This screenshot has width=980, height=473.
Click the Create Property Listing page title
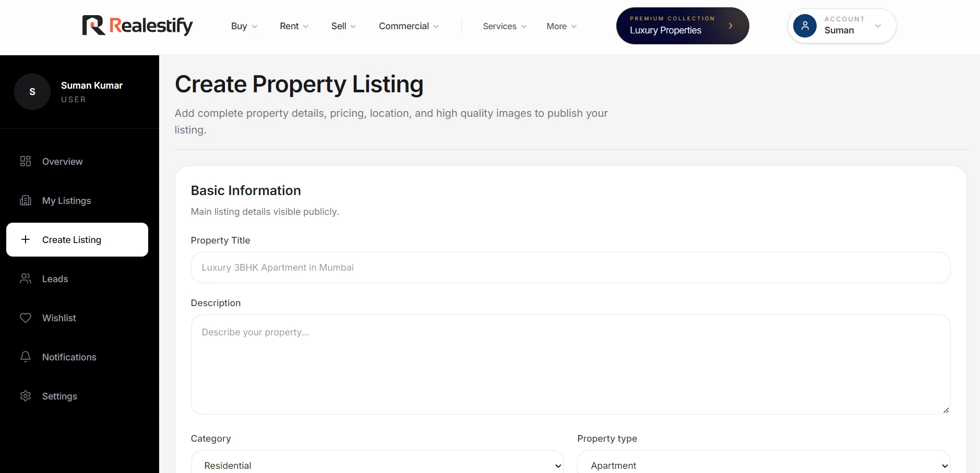299,84
